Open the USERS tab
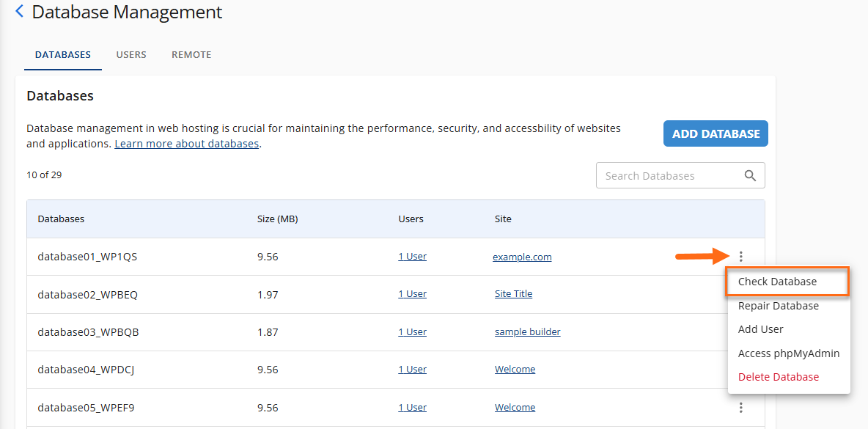868x429 pixels. (131, 55)
